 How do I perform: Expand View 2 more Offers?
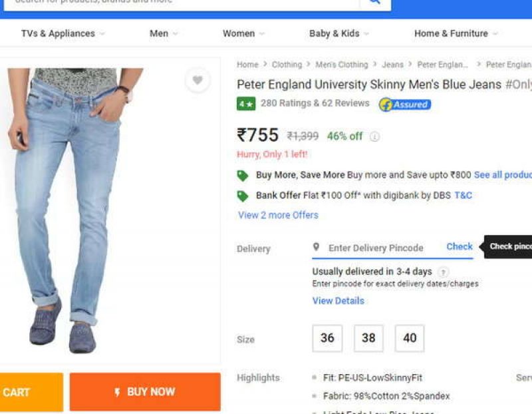click(277, 215)
